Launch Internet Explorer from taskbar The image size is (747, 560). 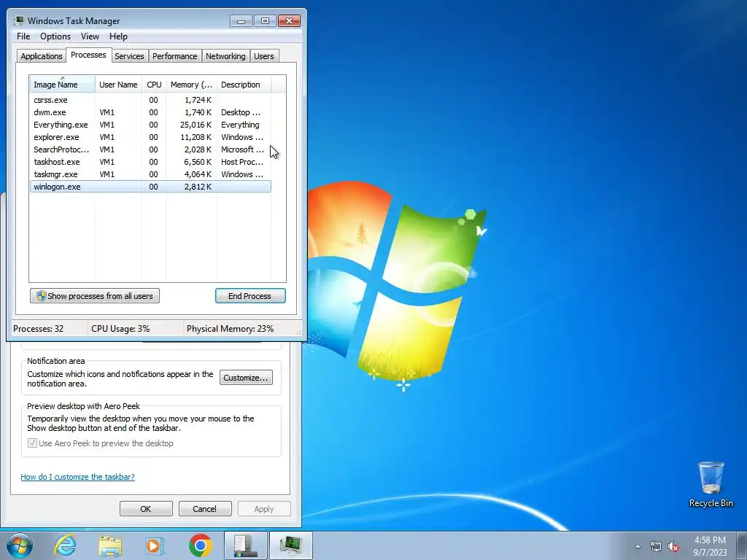(x=65, y=545)
